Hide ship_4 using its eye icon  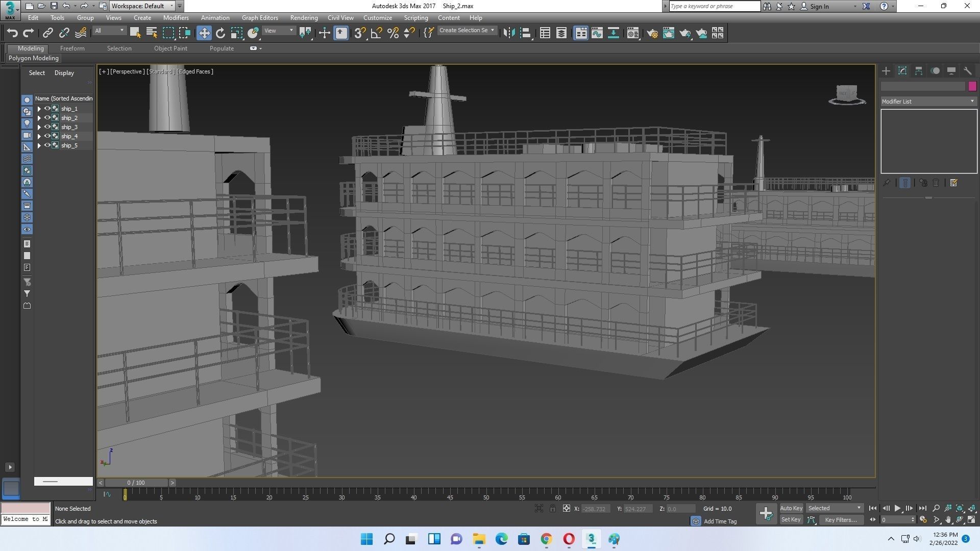(x=47, y=136)
